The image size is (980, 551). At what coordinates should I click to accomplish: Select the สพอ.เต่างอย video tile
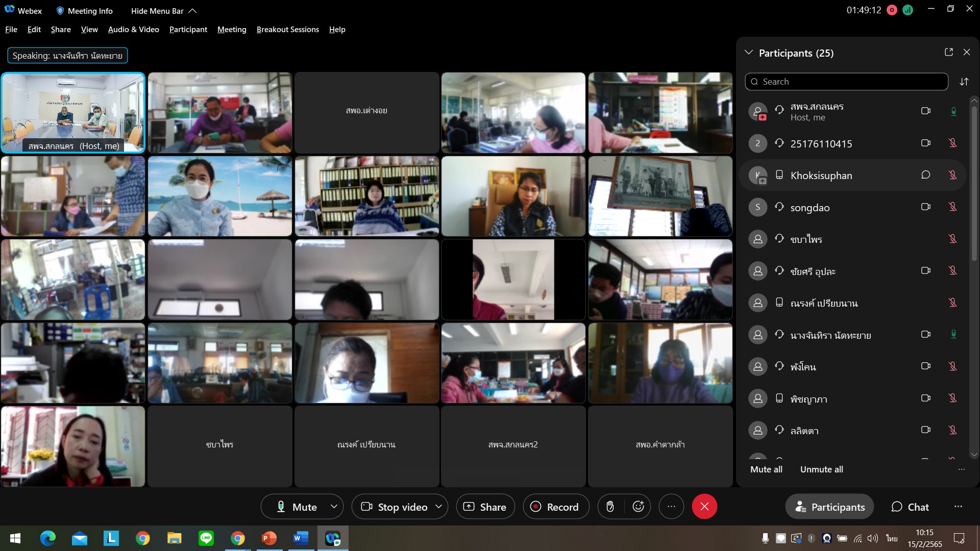[x=366, y=112]
